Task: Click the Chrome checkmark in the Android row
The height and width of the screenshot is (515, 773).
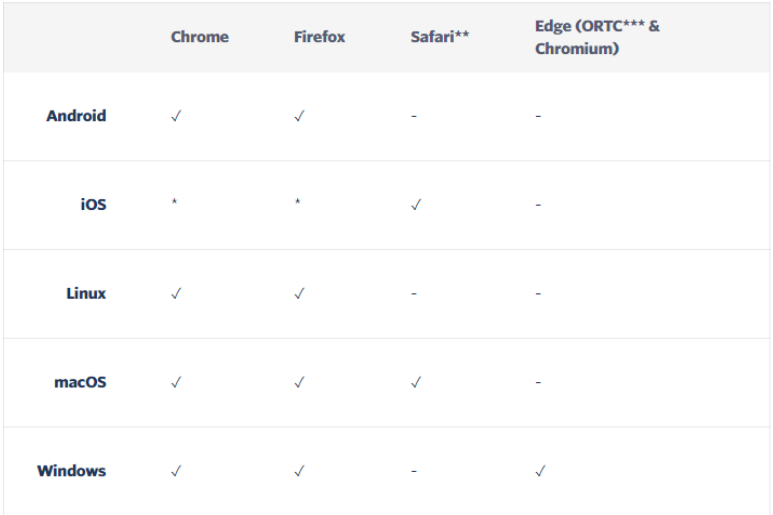Action: click(x=176, y=116)
